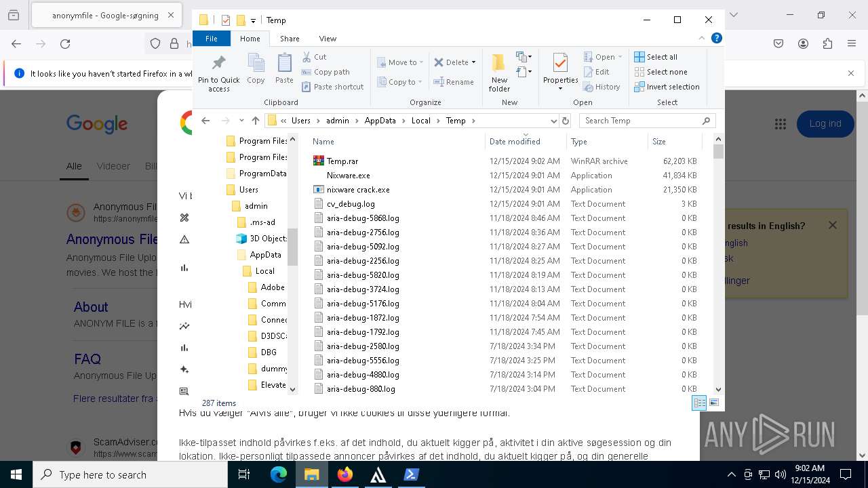Switch to Large icons view toggle
The width and height of the screenshot is (868, 488).
(713, 403)
